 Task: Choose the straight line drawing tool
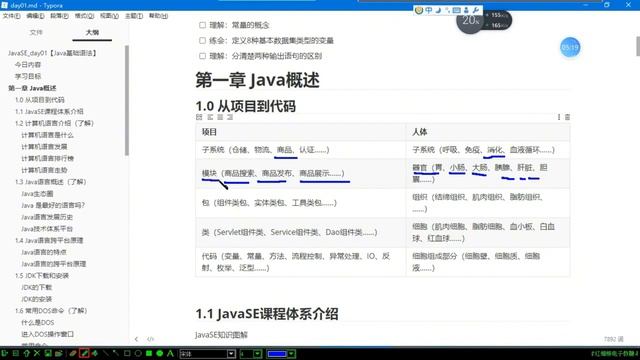point(106,353)
